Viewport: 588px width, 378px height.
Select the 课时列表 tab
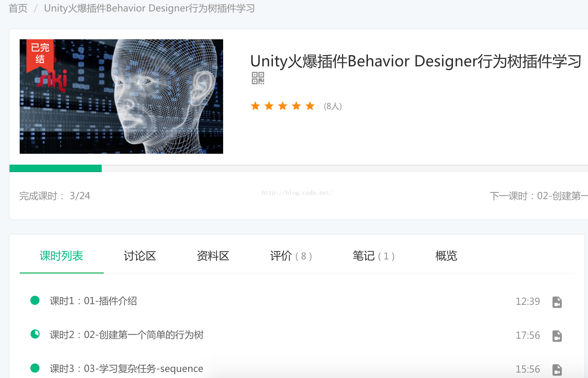pyautogui.click(x=61, y=256)
